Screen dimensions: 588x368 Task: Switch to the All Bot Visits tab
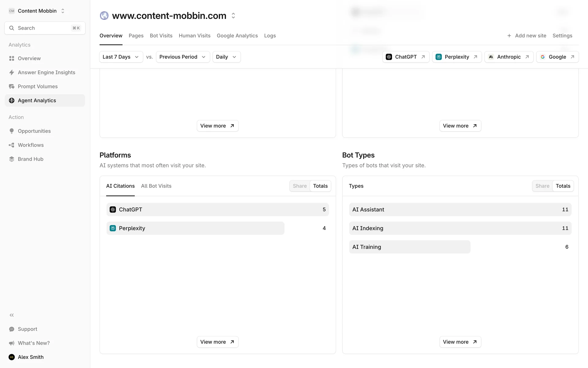pyautogui.click(x=156, y=186)
